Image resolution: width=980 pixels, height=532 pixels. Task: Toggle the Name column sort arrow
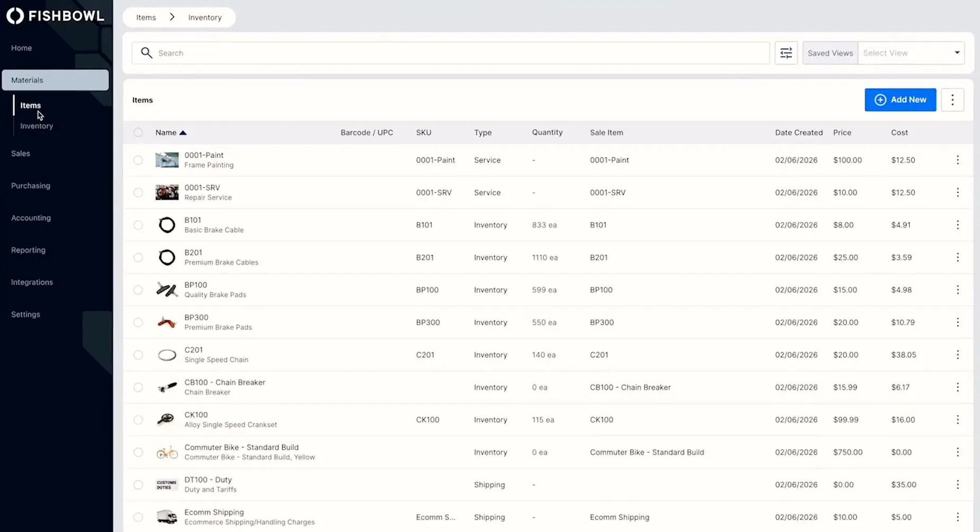pos(184,132)
